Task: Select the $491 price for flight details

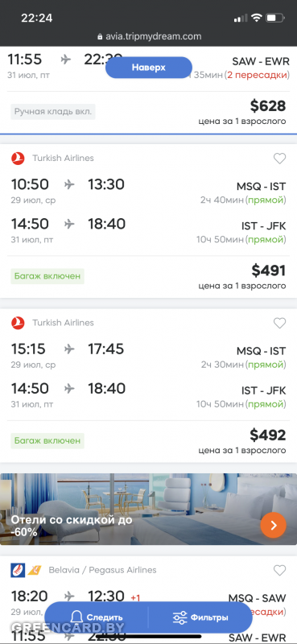Action: pyautogui.click(x=268, y=270)
